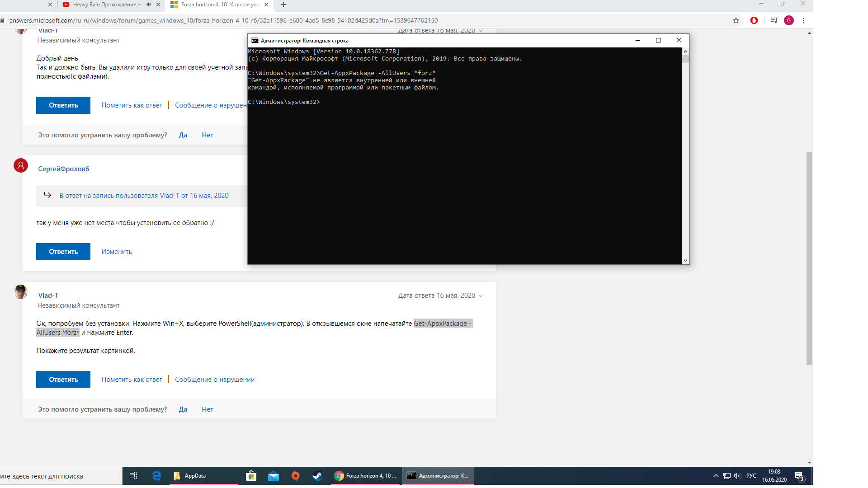Close the Forza horizon tab
Screen dimensions: 868x488
click(x=266, y=5)
